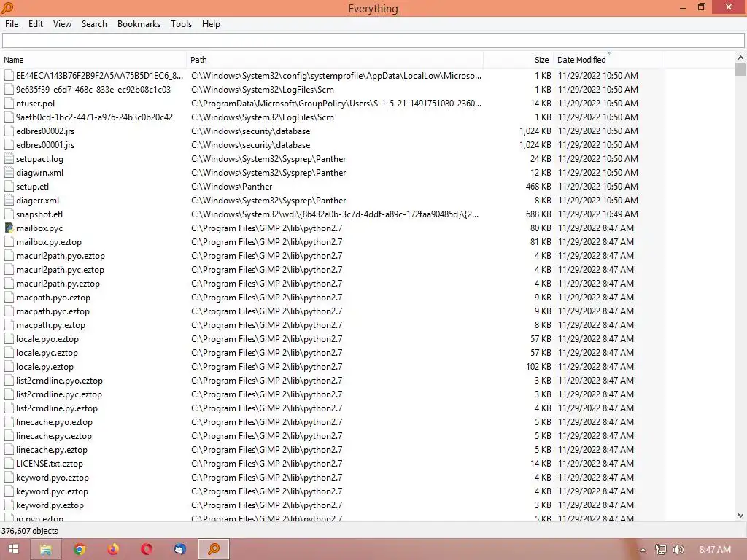Open File Explorer from the taskbar
The image size is (747, 560).
46,549
